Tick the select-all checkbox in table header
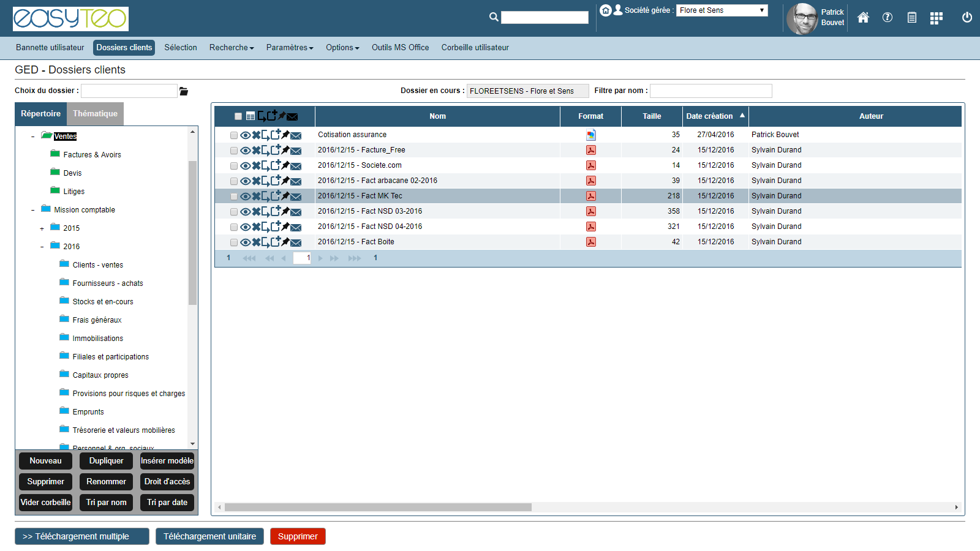The height and width of the screenshot is (551, 980). pyautogui.click(x=238, y=116)
